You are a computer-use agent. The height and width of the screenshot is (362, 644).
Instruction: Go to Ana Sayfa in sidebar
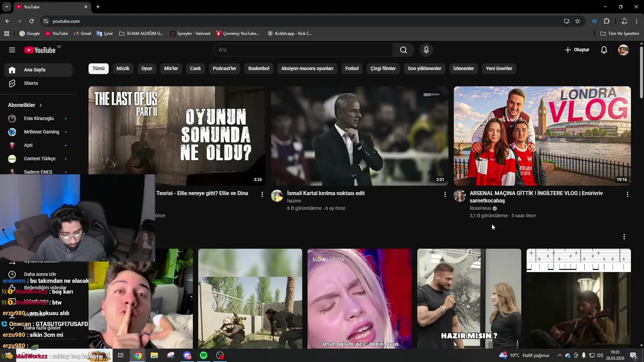click(38, 70)
